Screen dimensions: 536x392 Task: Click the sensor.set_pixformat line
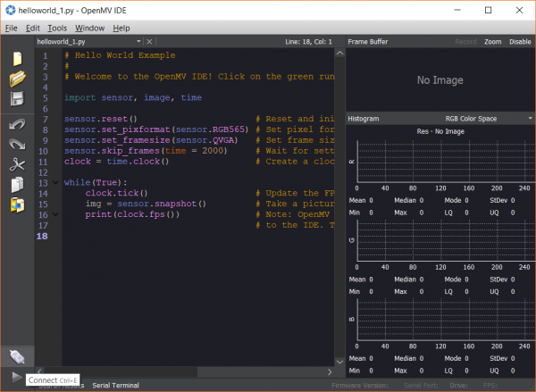click(156, 129)
